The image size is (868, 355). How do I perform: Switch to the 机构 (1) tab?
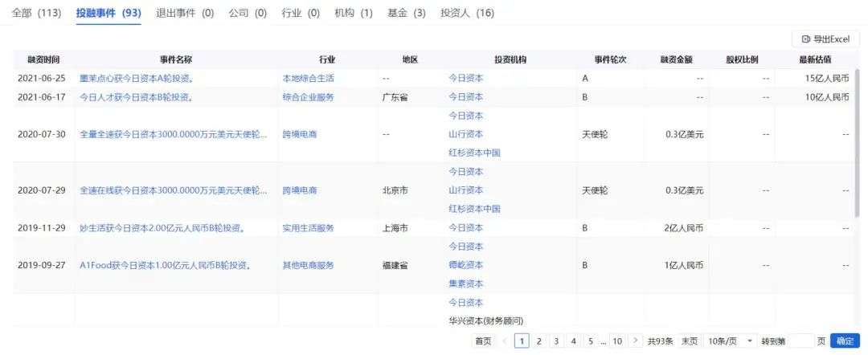point(353,13)
